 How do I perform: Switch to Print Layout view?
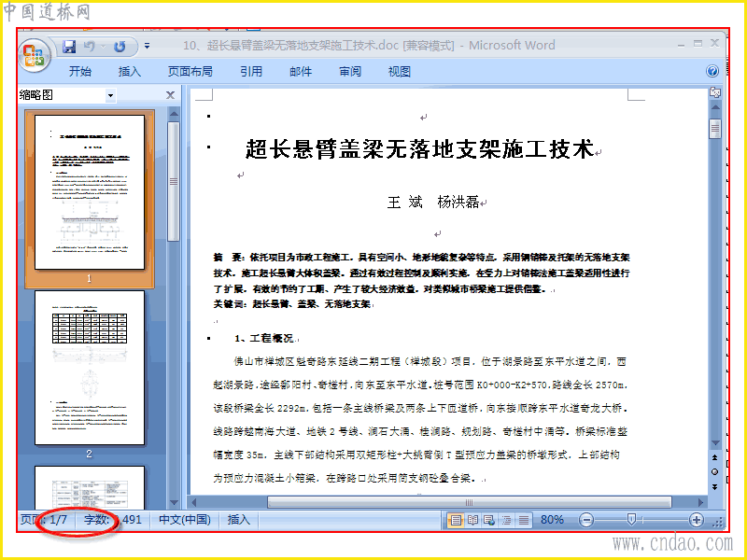pyautogui.click(x=456, y=520)
